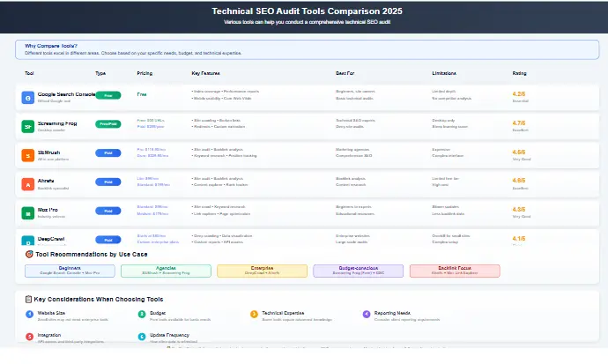Image resolution: width=608 pixels, height=364 pixels.
Task: Select the Beginners use case card
Action: [x=70, y=271]
